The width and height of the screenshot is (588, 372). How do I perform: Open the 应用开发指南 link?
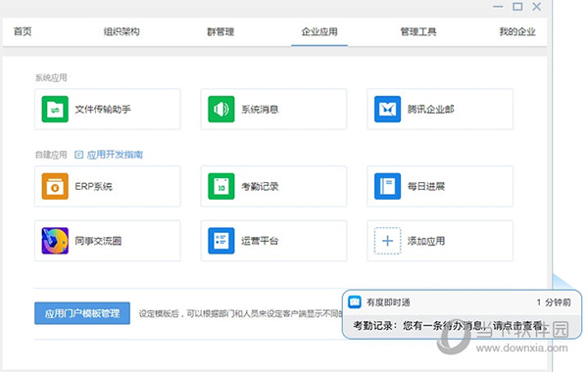click(x=115, y=155)
